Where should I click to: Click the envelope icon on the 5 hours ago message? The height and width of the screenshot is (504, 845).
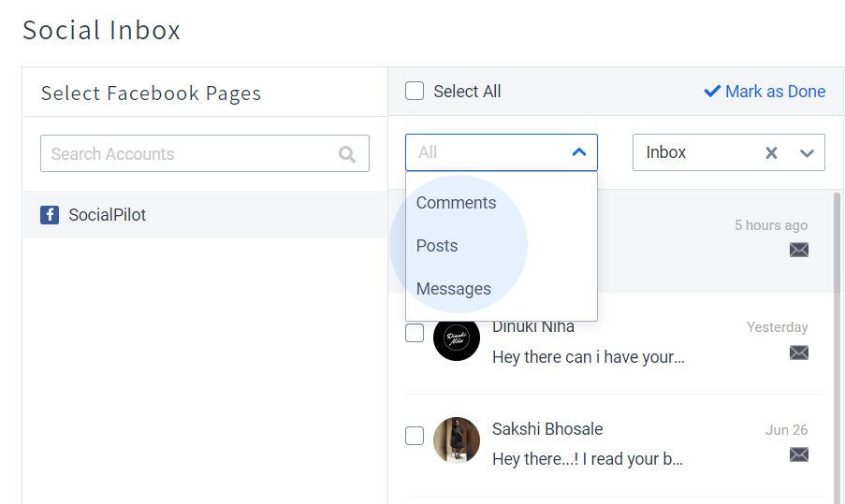point(798,250)
